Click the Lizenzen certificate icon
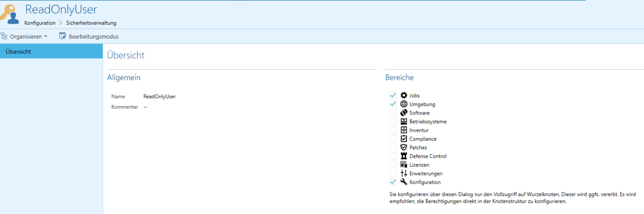 click(404, 164)
